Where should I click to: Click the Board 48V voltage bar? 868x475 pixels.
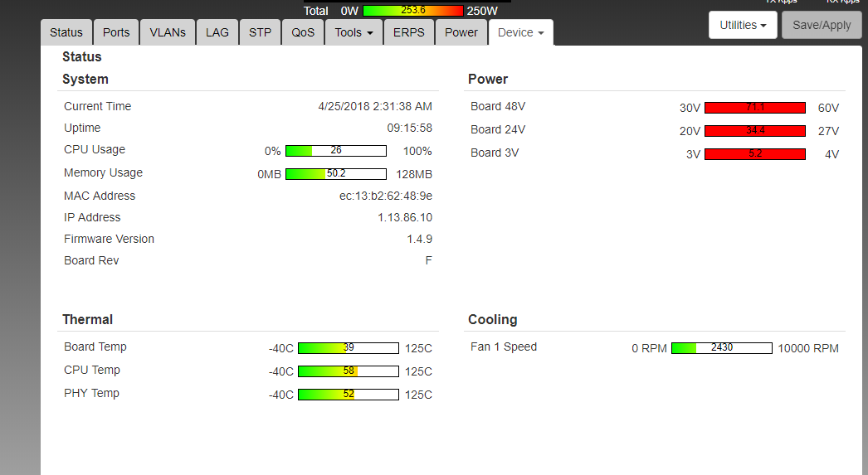point(755,108)
